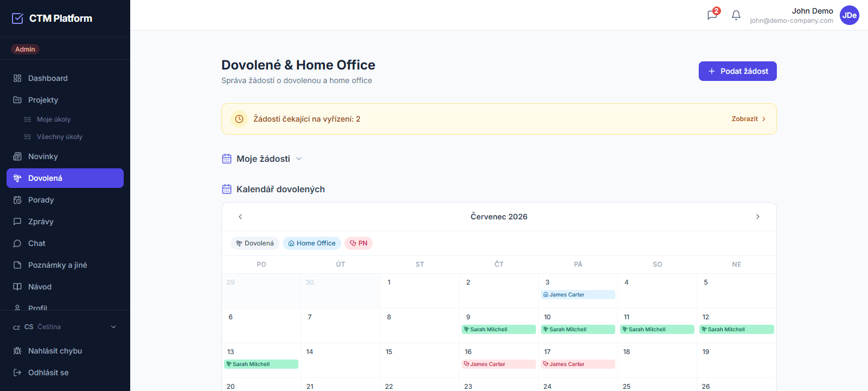Screen dimensions: 868x391
Task: Click the Dashboard grid icon
Action: click(x=17, y=78)
